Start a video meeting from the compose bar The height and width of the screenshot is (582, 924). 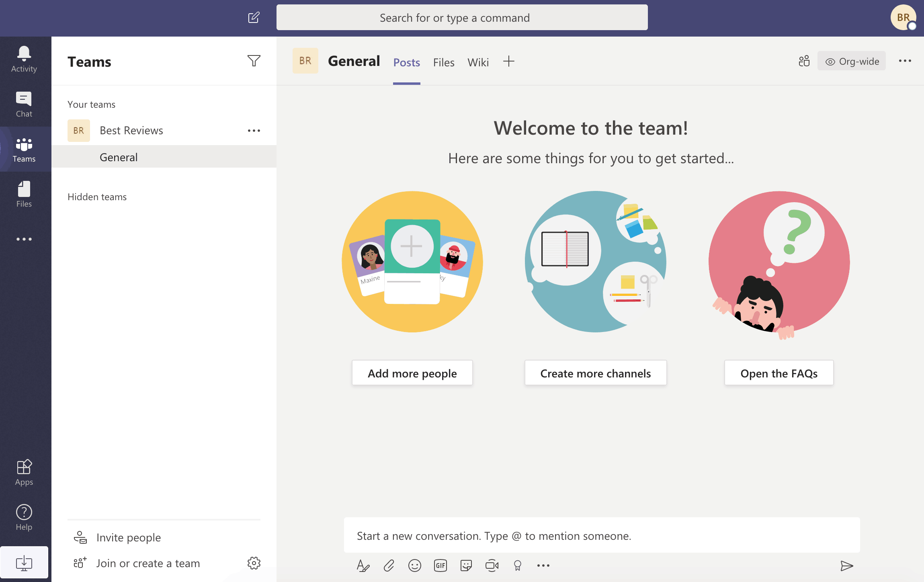tap(492, 565)
